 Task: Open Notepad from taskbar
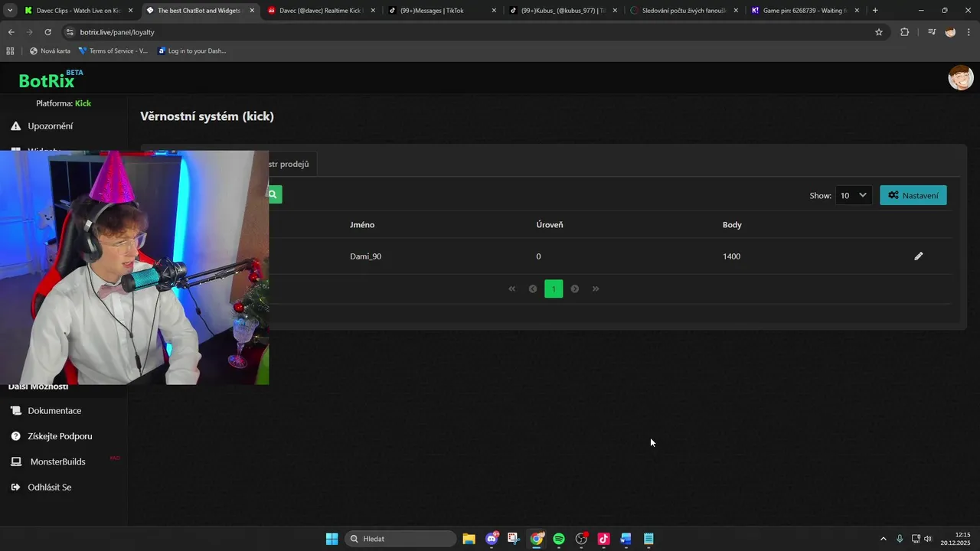click(x=648, y=539)
